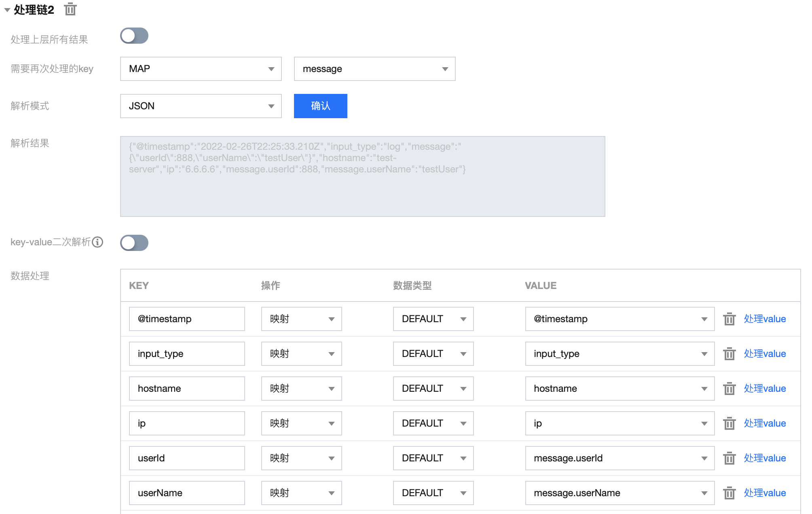Click 处理value link for the userName row
Viewport: 812px width, 514px height.
pos(765,493)
